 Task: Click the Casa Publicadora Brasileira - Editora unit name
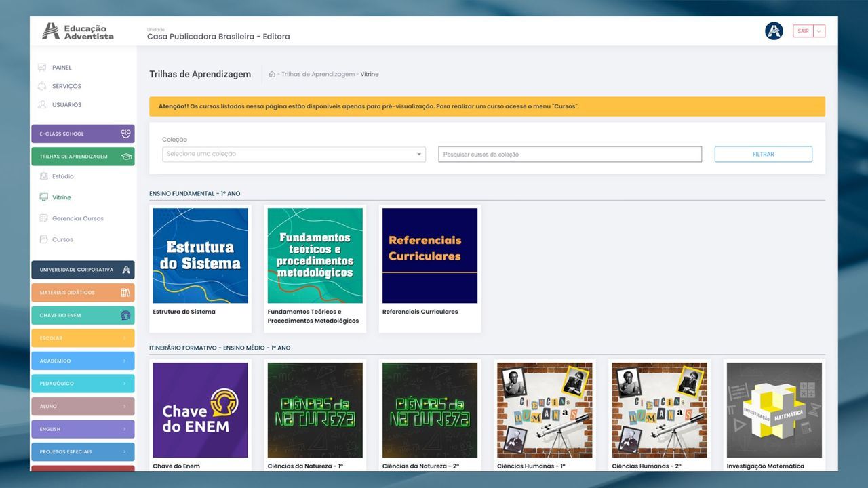[218, 37]
